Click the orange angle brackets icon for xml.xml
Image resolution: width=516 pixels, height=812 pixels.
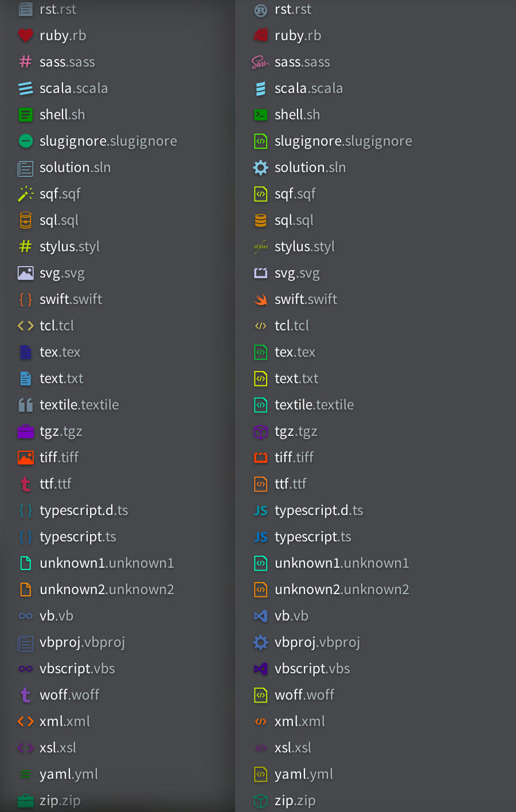pos(25,721)
